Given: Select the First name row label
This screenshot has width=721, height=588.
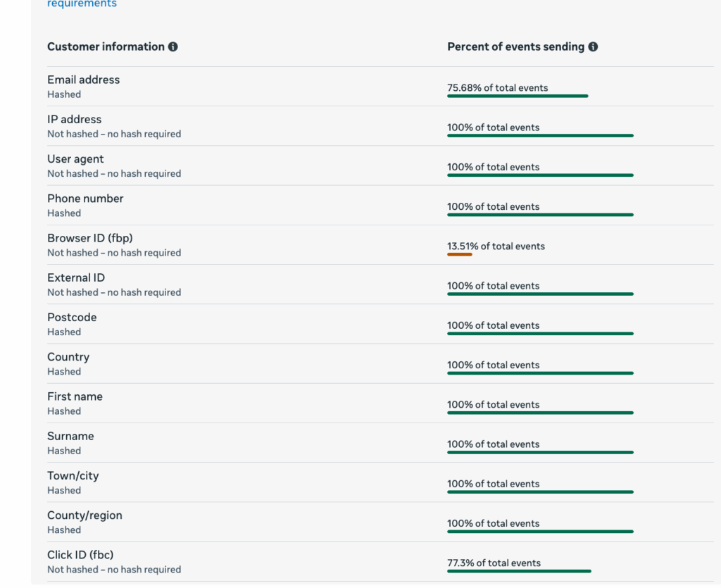Looking at the screenshot, I should pos(75,396).
